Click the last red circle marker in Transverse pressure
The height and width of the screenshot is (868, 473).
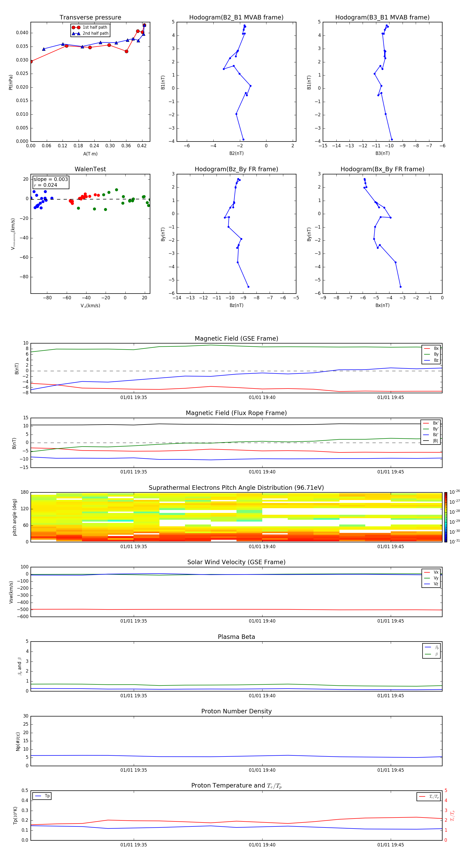[144, 25]
